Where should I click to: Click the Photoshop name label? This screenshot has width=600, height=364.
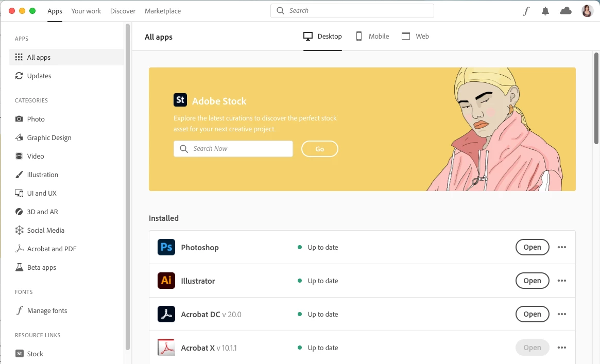pyautogui.click(x=200, y=247)
